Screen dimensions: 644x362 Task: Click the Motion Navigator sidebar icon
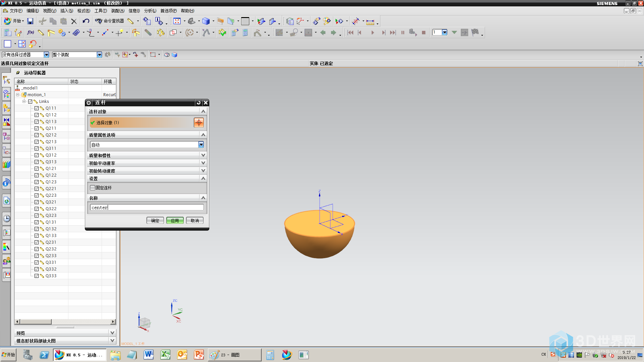(x=6, y=80)
